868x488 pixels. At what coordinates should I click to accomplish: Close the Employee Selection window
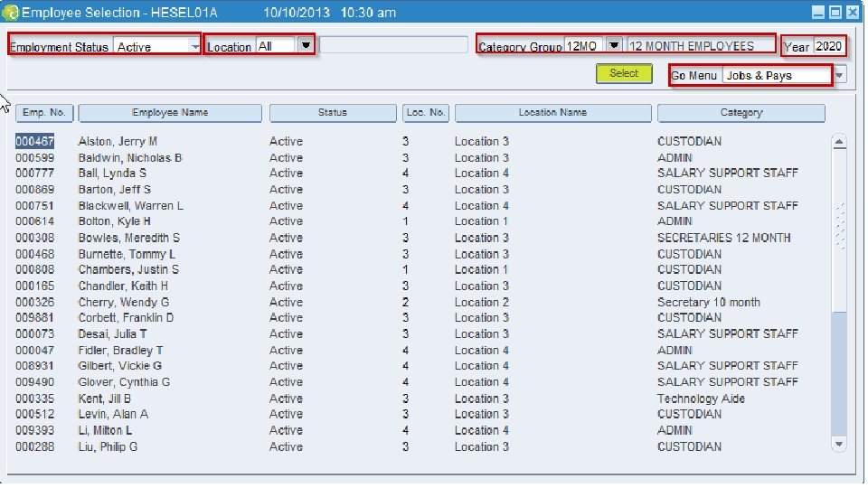click(853, 12)
